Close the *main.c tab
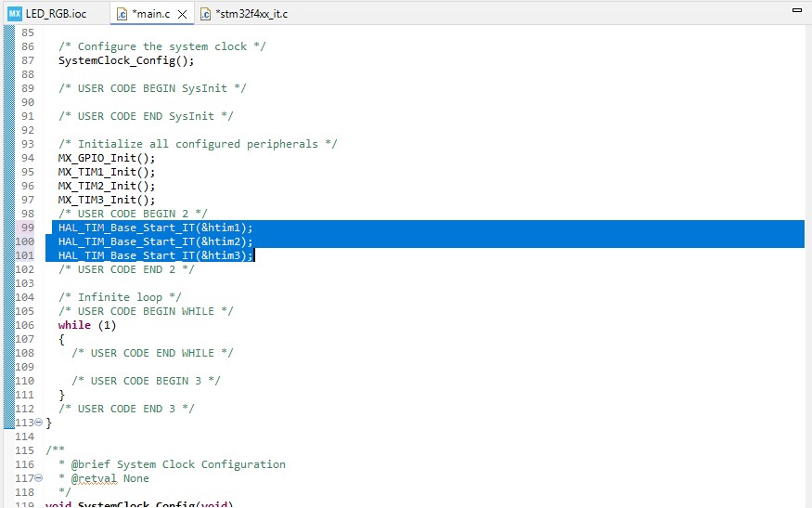 (x=182, y=15)
